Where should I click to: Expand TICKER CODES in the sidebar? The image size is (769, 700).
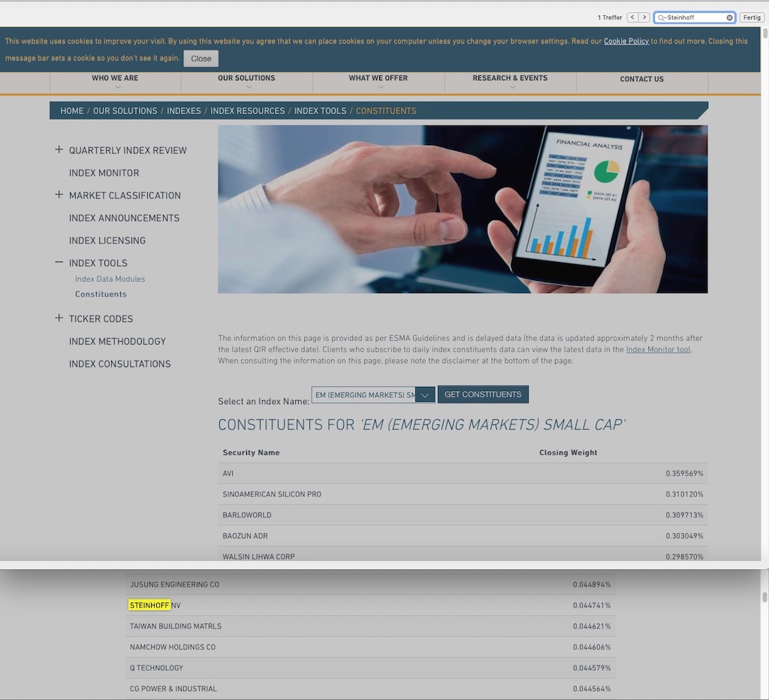pos(59,318)
